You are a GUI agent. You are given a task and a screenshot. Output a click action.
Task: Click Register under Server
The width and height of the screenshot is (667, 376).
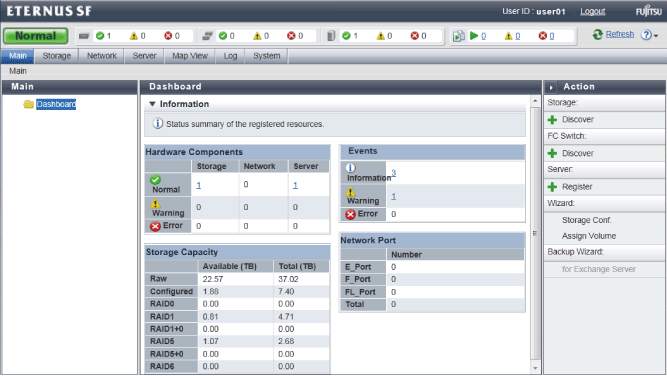[577, 187]
